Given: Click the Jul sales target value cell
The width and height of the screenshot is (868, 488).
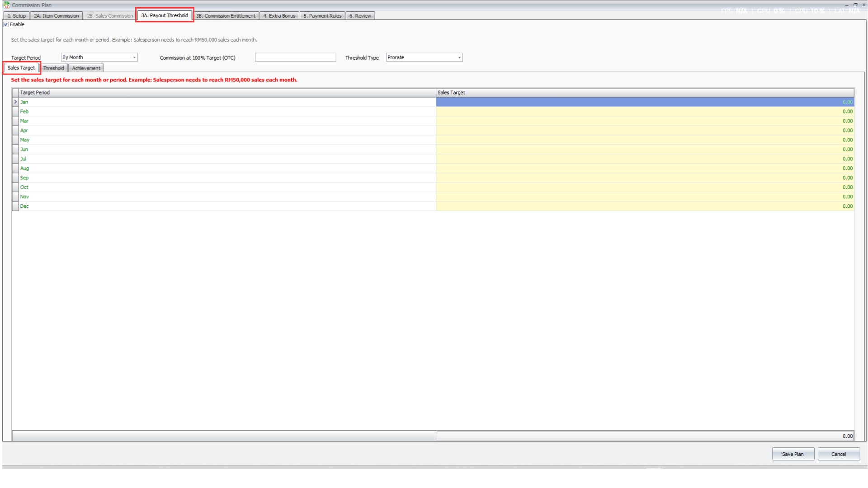Looking at the screenshot, I should (x=645, y=159).
